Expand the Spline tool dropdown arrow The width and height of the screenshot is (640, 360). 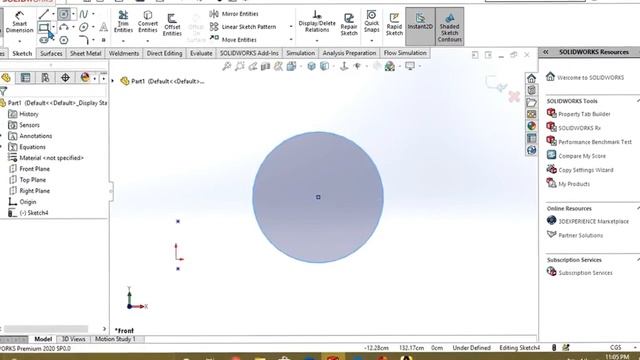[93, 14]
